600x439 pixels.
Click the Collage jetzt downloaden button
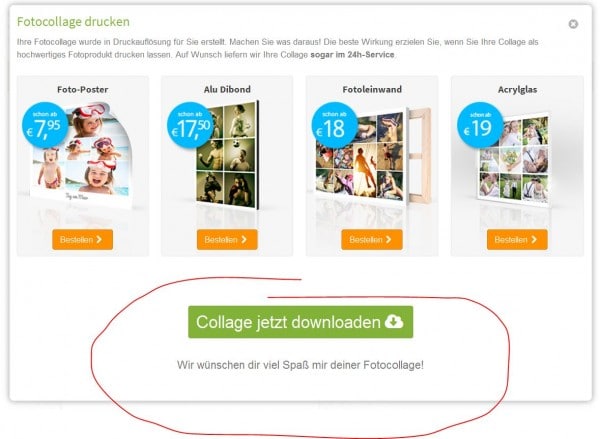[x=300, y=322]
